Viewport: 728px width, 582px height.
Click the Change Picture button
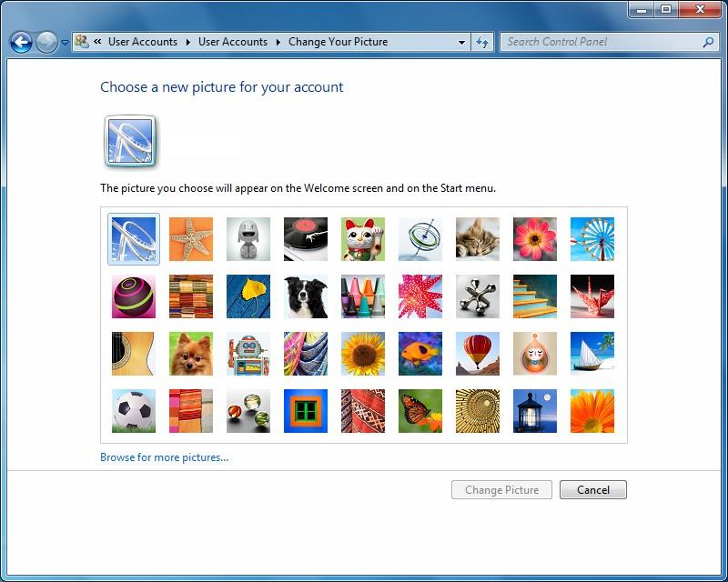pyautogui.click(x=502, y=489)
